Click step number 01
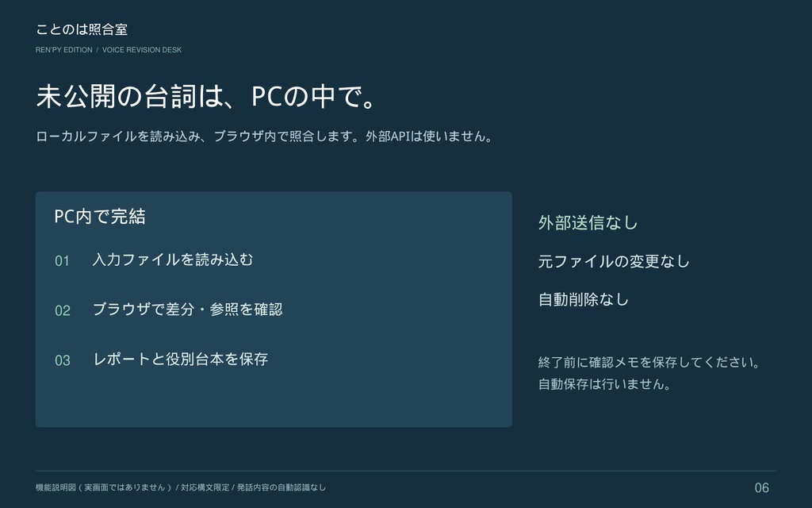 point(62,260)
